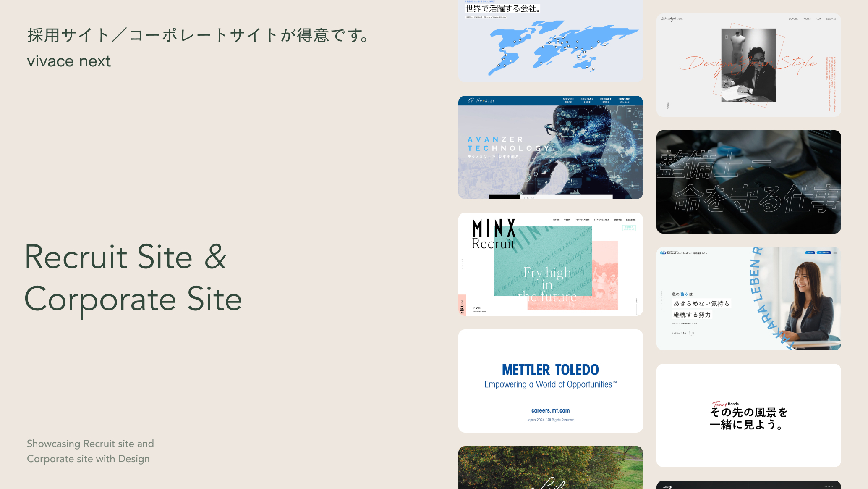The height and width of the screenshot is (489, 868).
Task: Click the vivace next heading text
Action: coord(69,61)
